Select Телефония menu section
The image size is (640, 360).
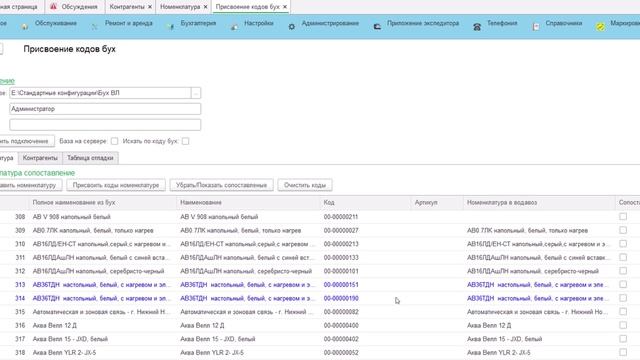[502, 23]
